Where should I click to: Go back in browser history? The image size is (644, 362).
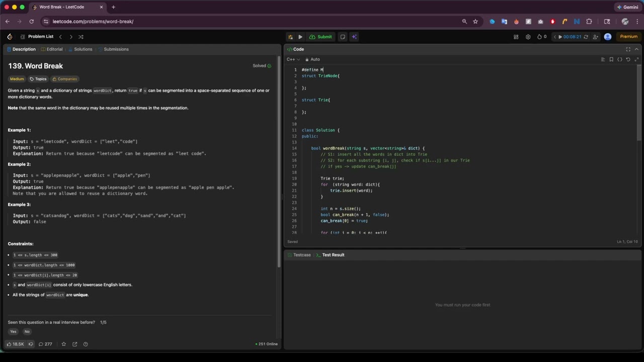(x=7, y=22)
